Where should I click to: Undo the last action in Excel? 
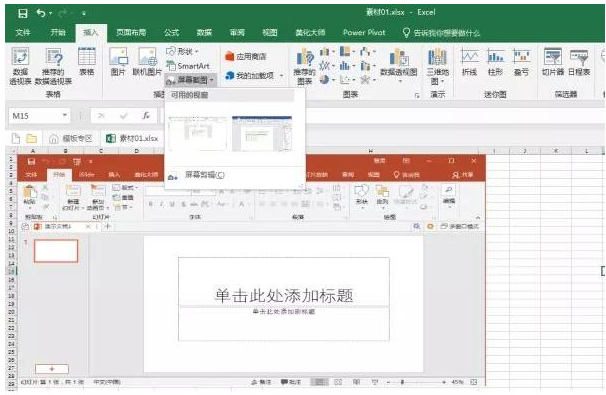(x=40, y=13)
